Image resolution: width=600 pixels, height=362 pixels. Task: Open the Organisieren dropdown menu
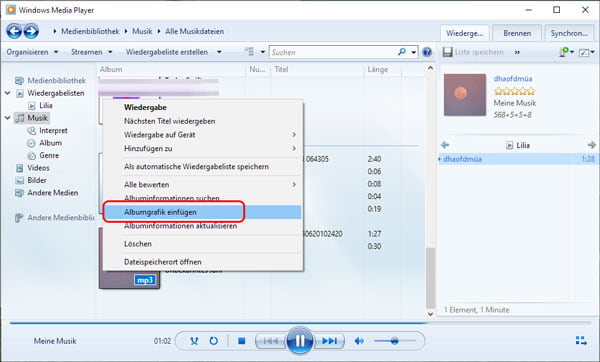pos(32,52)
